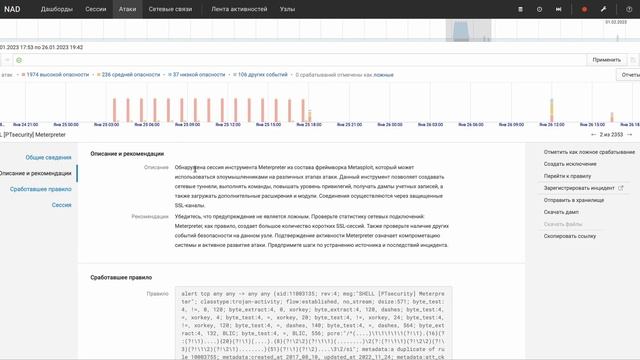The image size is (640, 360).
Task: Click the NAD logo
Action: [x=12, y=9]
